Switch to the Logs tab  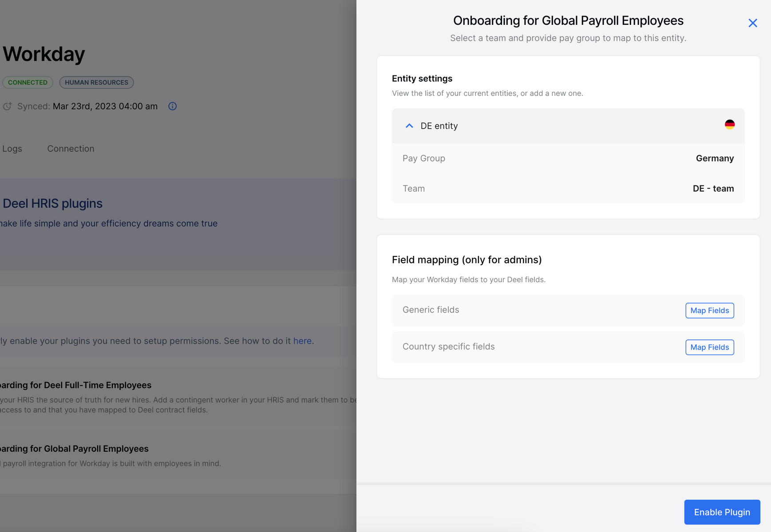click(x=12, y=149)
